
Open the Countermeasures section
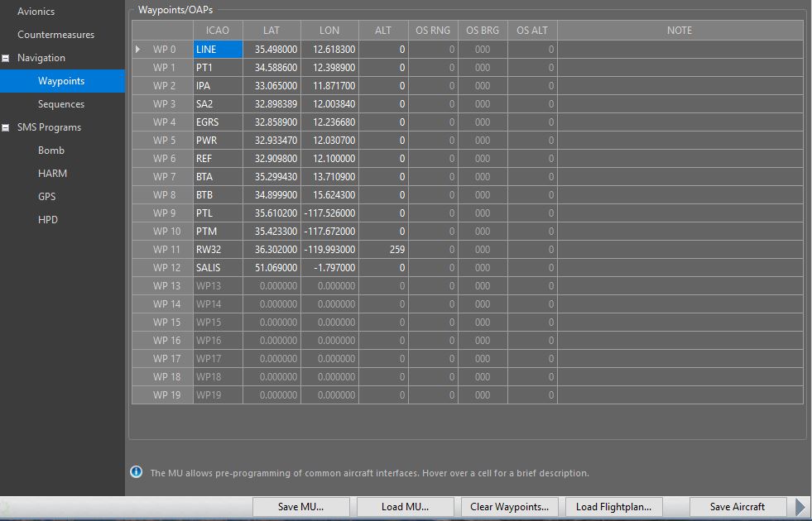[55, 35]
